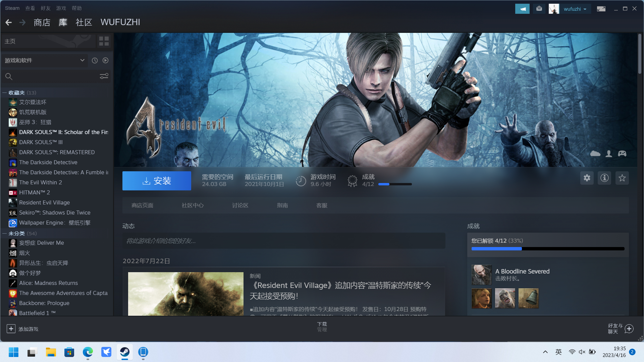The image size is (644, 362).
Task: Click the wufuzhi profile avatar
Action: [554, 9]
